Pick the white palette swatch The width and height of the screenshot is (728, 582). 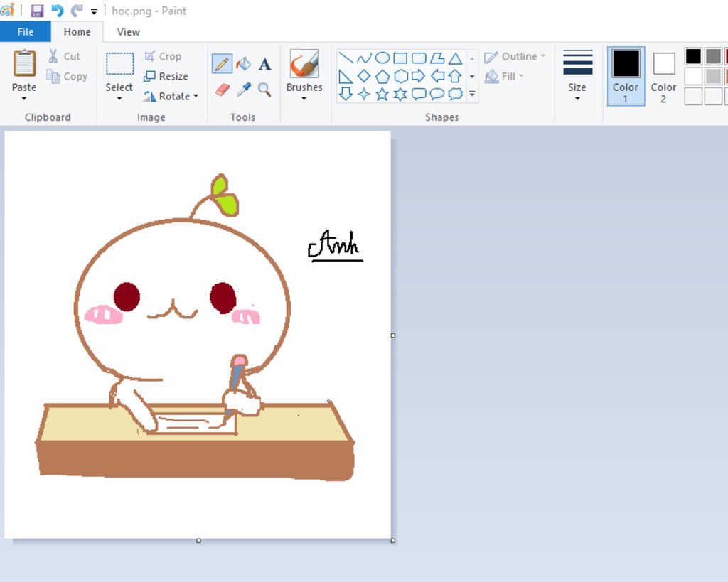[x=693, y=76]
